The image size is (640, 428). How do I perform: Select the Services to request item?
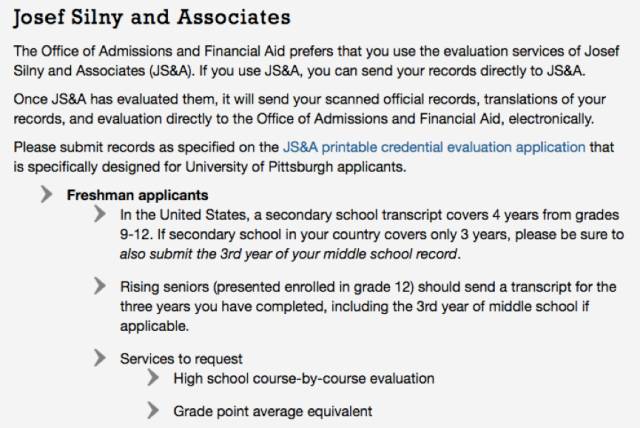coord(181,359)
